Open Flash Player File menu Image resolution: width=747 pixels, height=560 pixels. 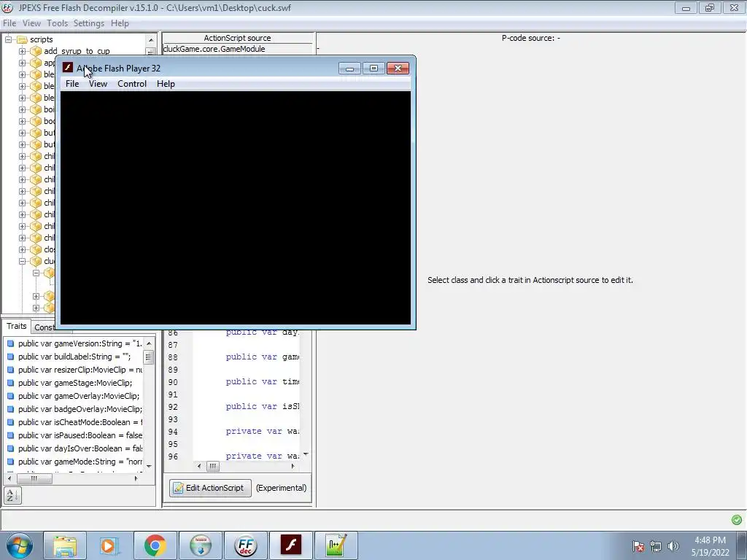coord(72,84)
